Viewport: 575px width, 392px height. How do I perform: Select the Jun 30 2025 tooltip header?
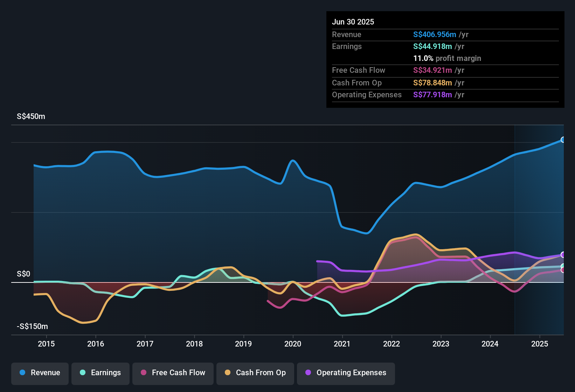coord(353,22)
